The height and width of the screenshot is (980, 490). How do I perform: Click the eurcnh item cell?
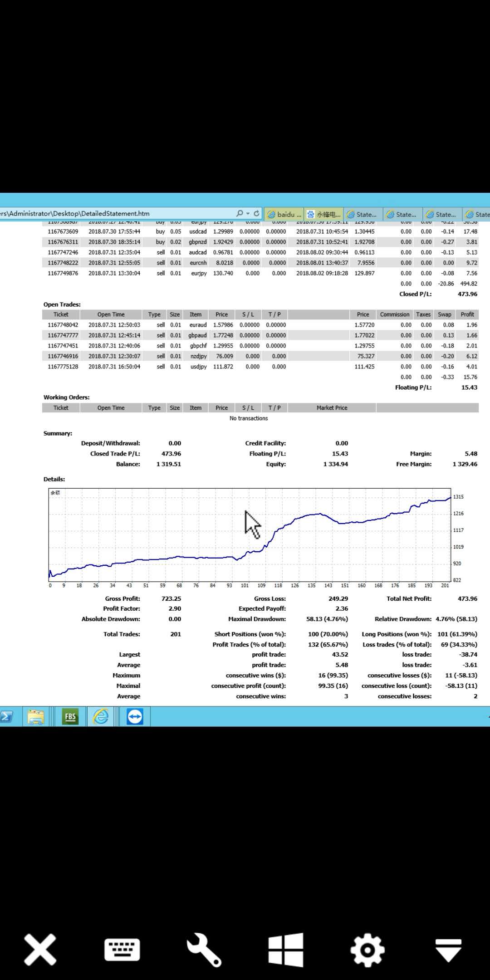tap(198, 263)
